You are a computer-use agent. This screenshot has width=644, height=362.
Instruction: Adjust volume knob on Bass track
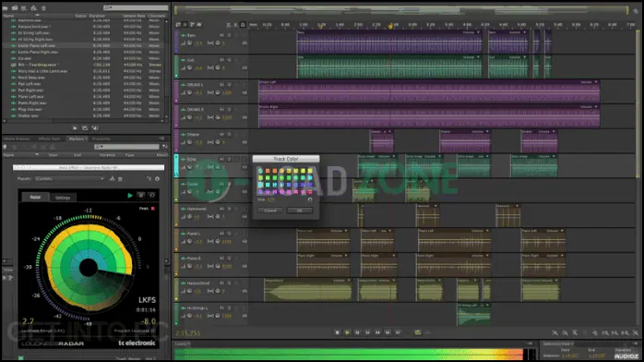tap(190, 42)
